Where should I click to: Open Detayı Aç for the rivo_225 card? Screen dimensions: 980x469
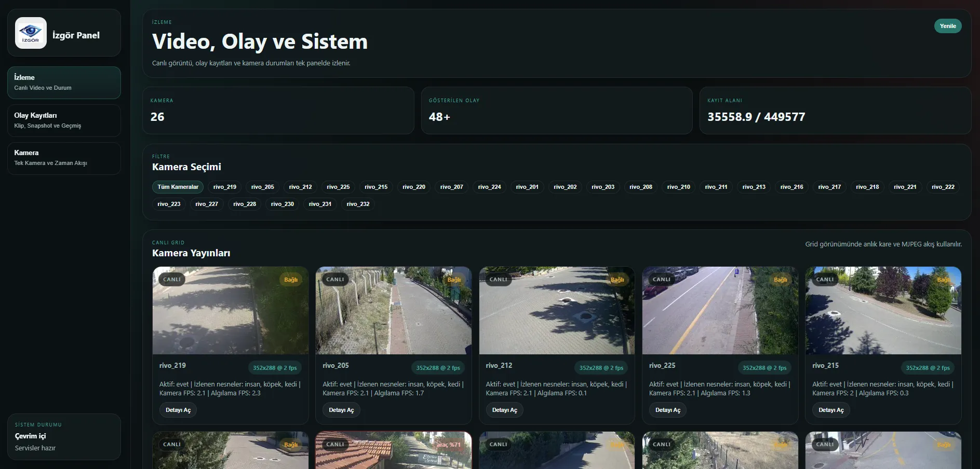[668, 410]
